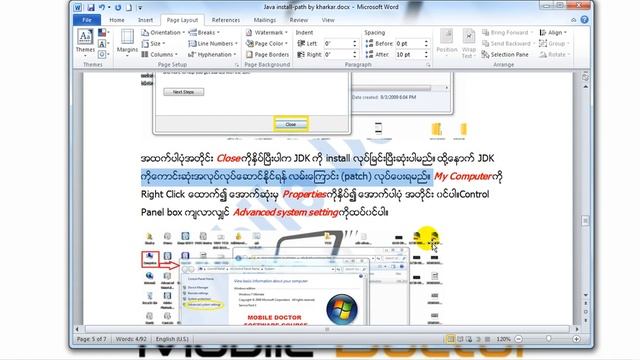The width and height of the screenshot is (640, 360).
Task: Open the Themes gallery button
Action: tap(85, 42)
